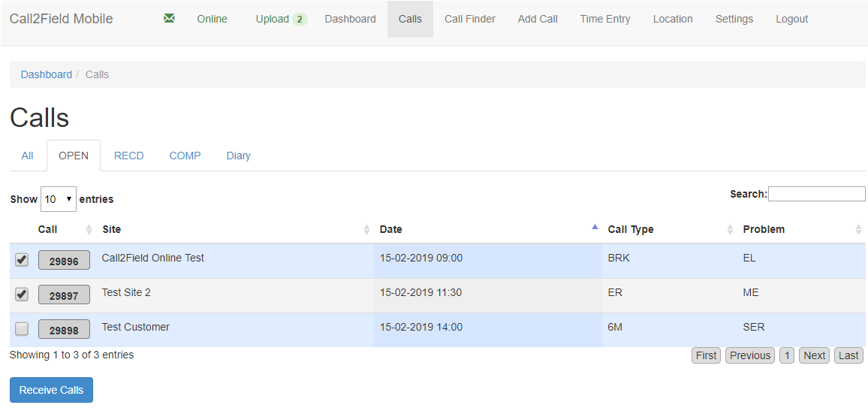Open the Diary tab

238,156
